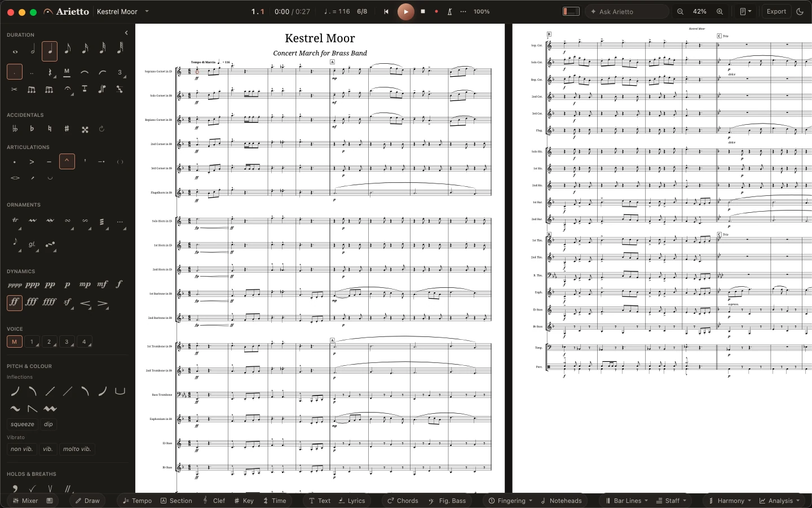Select the M voice button
Image resolution: width=812 pixels, height=508 pixels.
tap(14, 341)
